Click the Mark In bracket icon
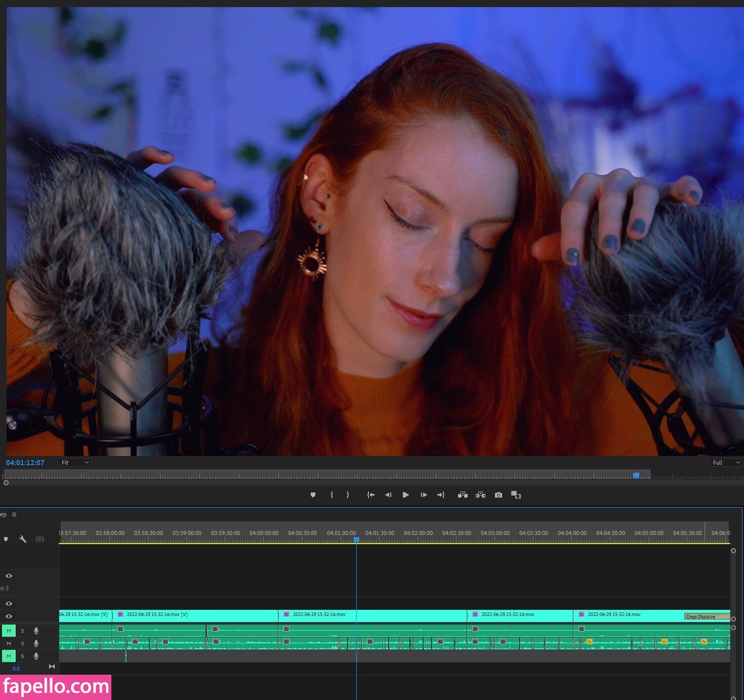 pyautogui.click(x=332, y=495)
